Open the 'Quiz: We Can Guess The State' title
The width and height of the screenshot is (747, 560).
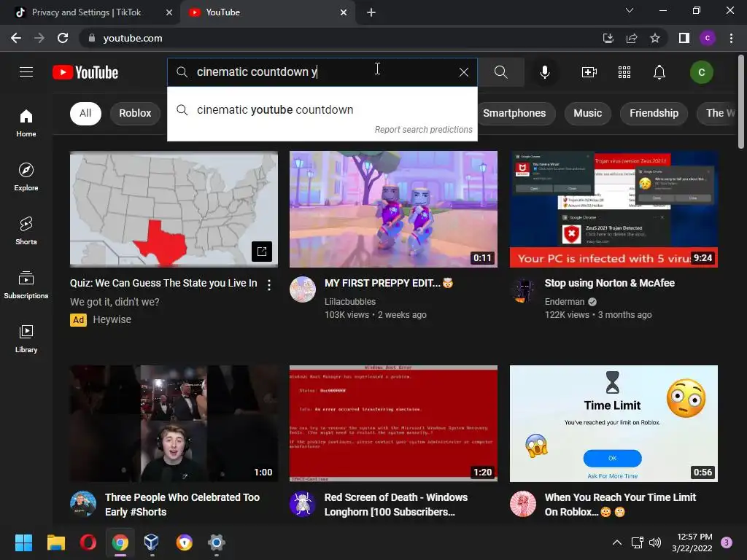(163, 283)
